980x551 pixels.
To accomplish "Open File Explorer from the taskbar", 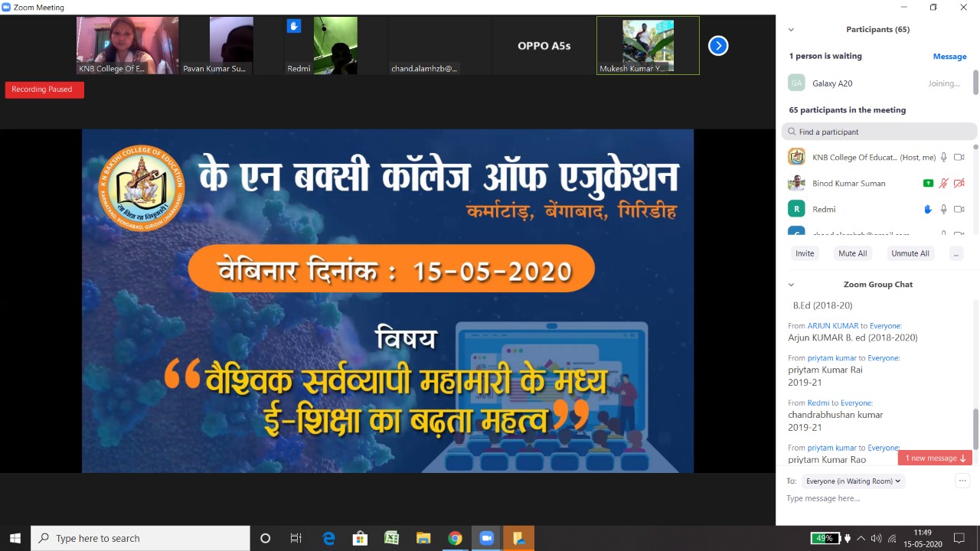I will 423,538.
